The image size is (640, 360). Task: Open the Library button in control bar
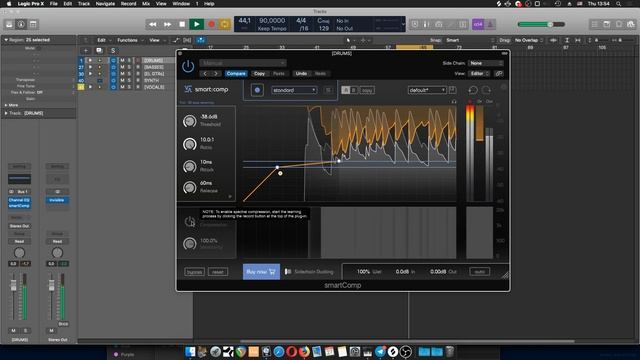(9, 24)
